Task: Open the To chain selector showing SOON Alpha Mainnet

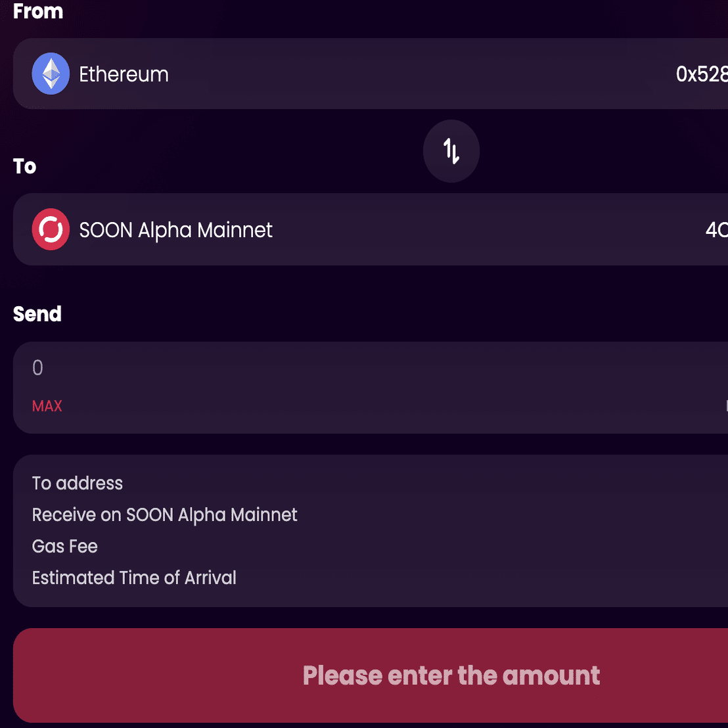Action: coord(263,229)
